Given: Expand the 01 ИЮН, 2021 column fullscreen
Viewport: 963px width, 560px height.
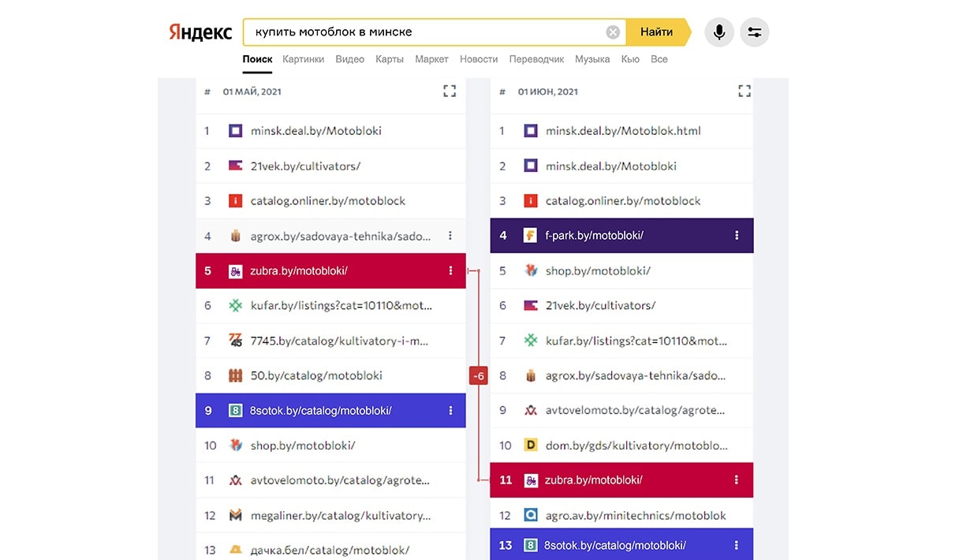Looking at the screenshot, I should tap(744, 91).
